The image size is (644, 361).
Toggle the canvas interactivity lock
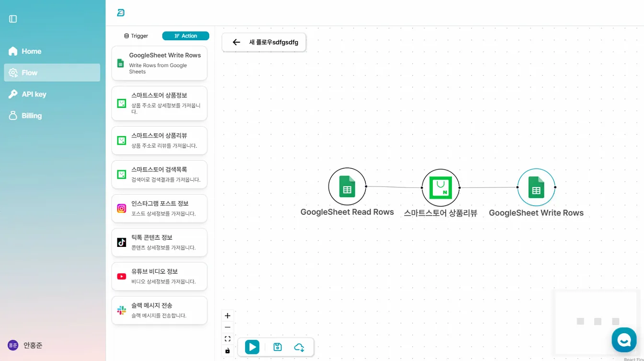(227, 351)
